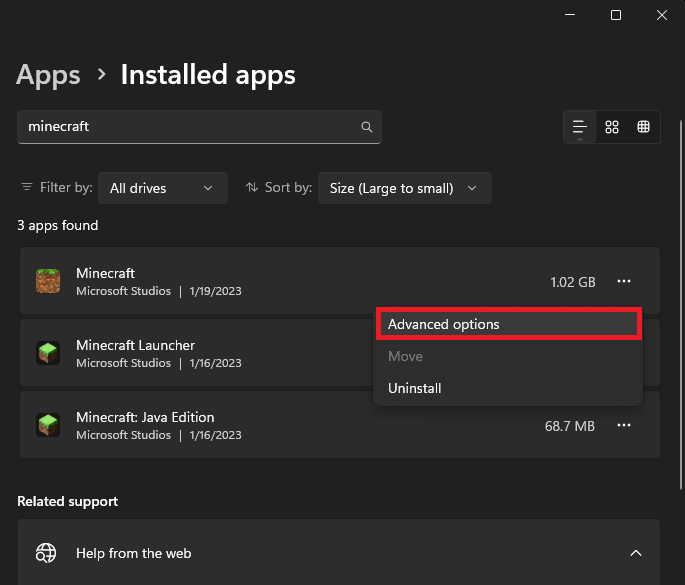Click the search field containing minecraft
The height and width of the screenshot is (585, 685).
click(190, 127)
